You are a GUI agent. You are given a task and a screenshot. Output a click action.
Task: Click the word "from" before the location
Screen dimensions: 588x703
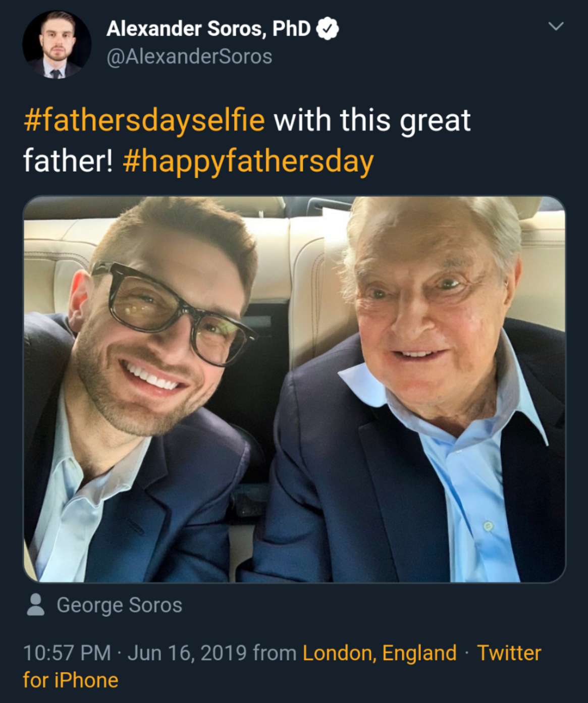pyautogui.click(x=274, y=653)
